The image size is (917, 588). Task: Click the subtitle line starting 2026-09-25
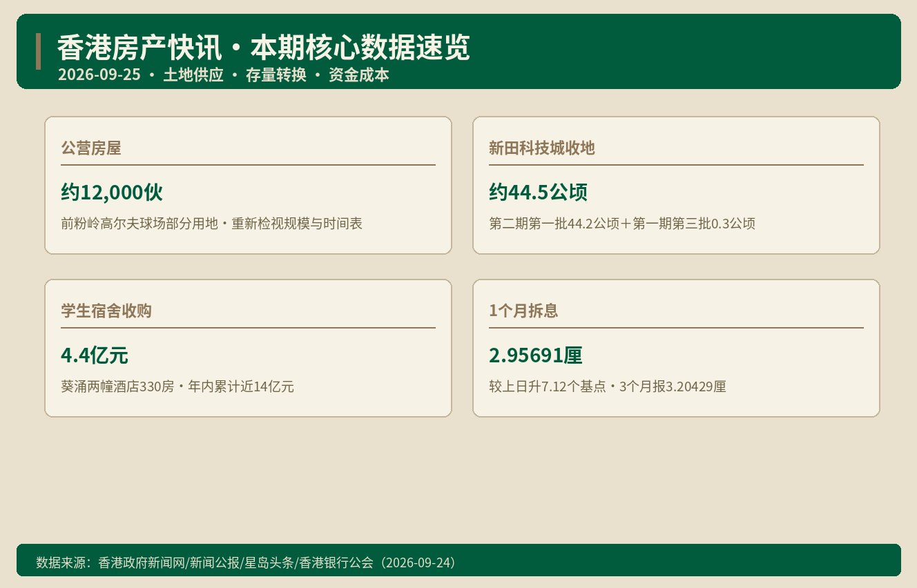point(223,75)
